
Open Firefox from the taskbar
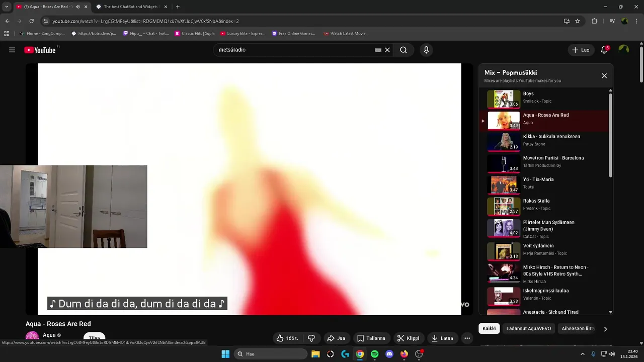tap(404, 354)
